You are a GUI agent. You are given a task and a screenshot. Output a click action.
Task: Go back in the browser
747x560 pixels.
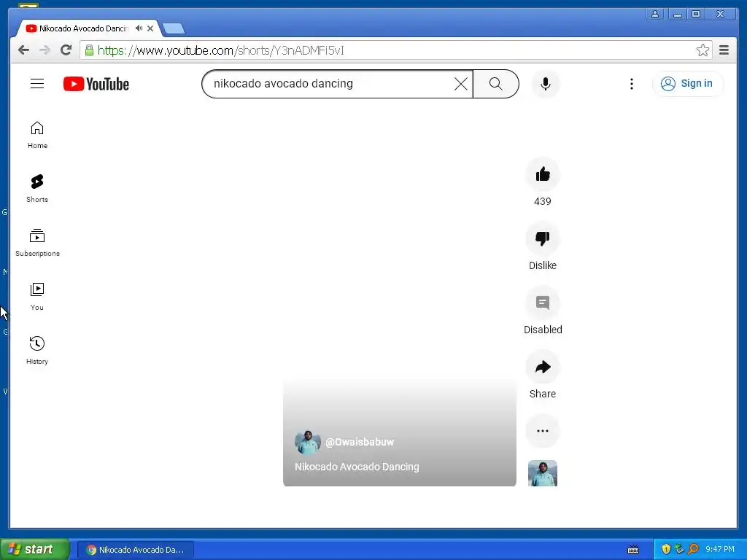pos(24,50)
